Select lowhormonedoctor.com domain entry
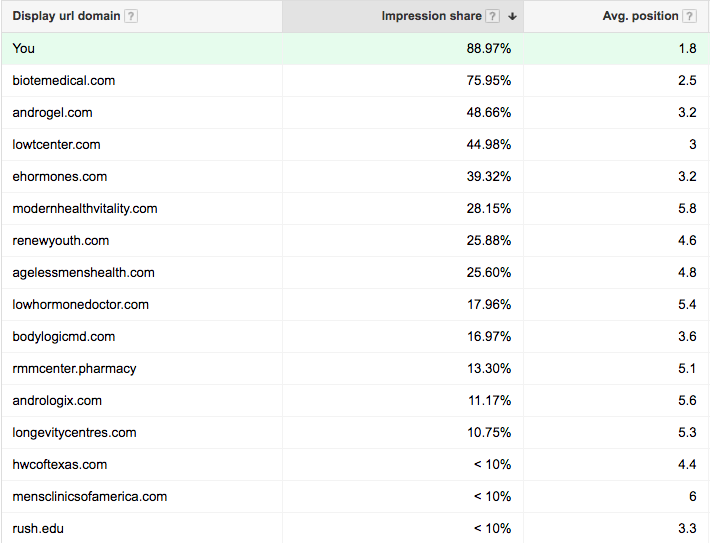The height and width of the screenshot is (543, 710). coord(81,305)
